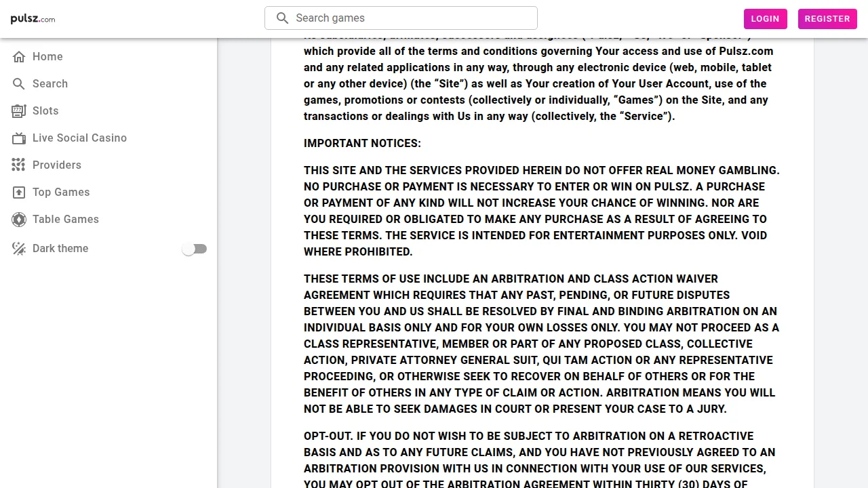
Task: Open the Home menu item
Action: click(108, 57)
